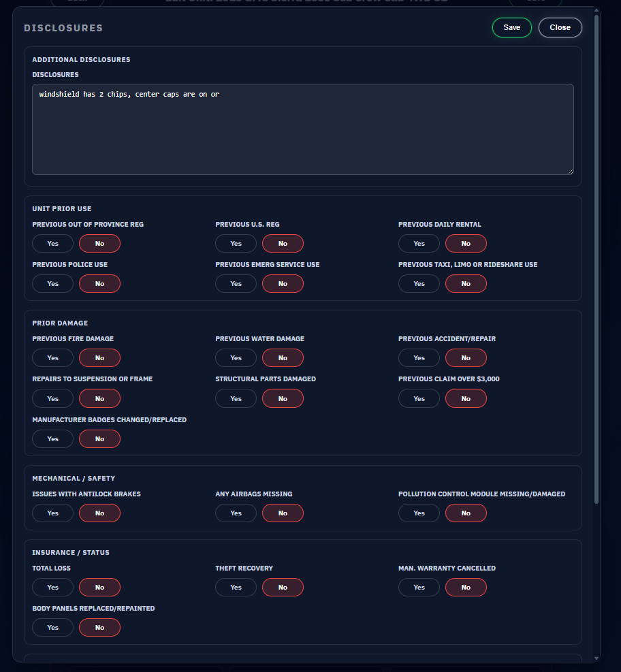621x672 pixels.
Task: Select Yes for Issues with Antilock Brakes
Action: tap(52, 513)
